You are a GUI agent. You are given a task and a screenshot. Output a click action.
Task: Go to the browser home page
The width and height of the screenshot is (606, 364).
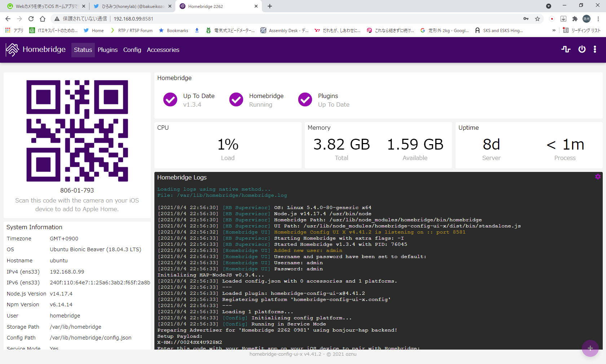(x=43, y=19)
